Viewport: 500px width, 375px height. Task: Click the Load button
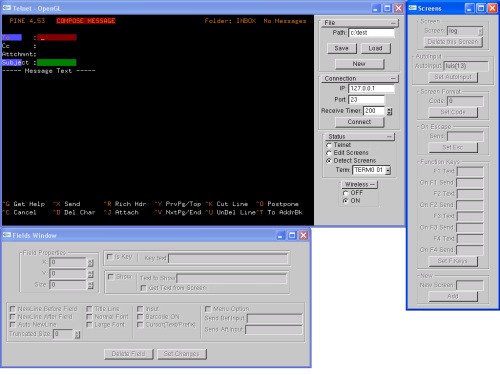pos(375,48)
